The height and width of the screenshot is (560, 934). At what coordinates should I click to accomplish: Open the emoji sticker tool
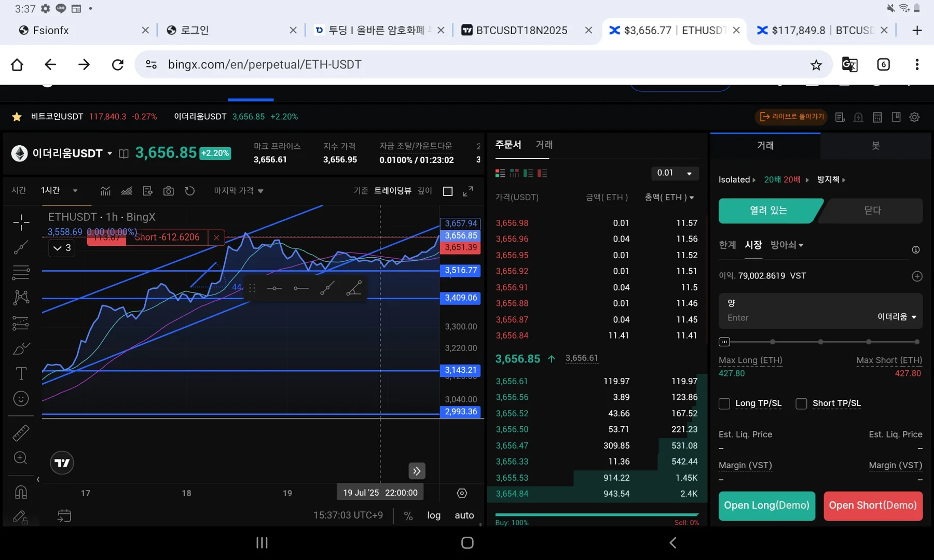(21, 399)
